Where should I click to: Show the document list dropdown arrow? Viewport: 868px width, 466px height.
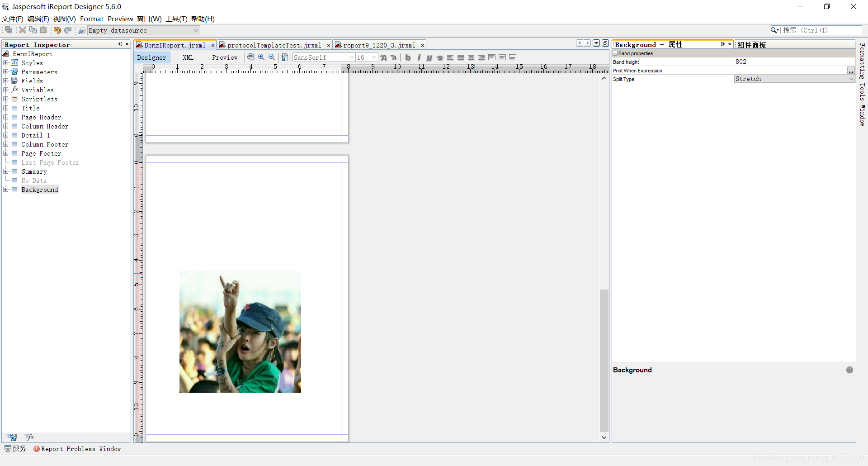click(x=596, y=43)
